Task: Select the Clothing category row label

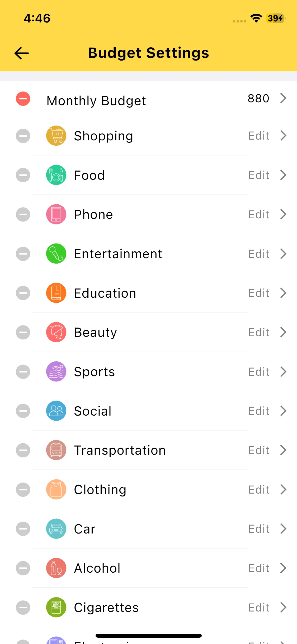Action: click(x=100, y=490)
